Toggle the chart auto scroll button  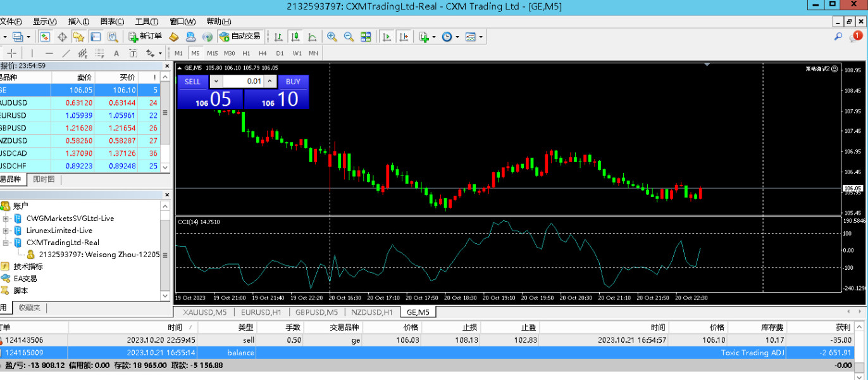387,37
